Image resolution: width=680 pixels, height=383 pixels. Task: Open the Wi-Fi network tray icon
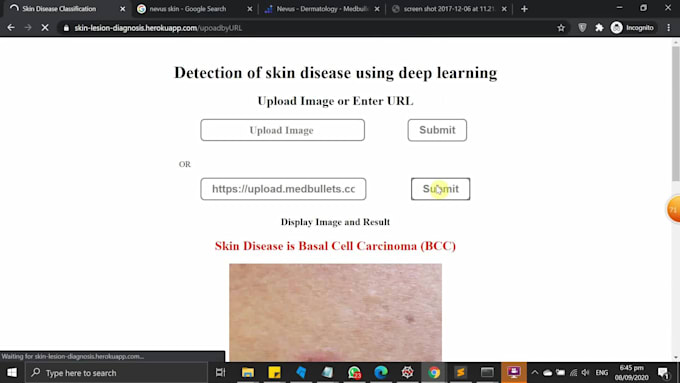click(574, 373)
